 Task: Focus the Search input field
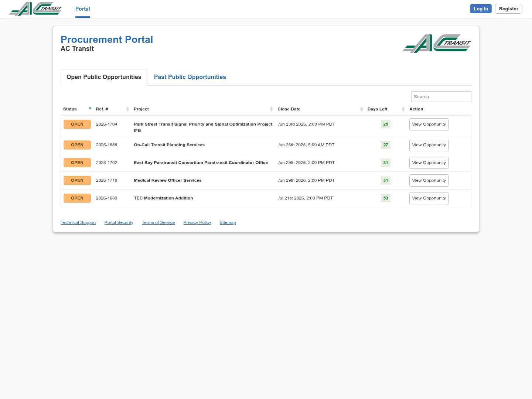click(441, 97)
